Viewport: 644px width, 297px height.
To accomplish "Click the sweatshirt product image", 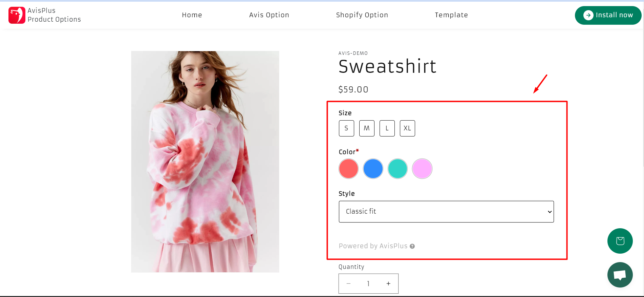I will [205, 162].
